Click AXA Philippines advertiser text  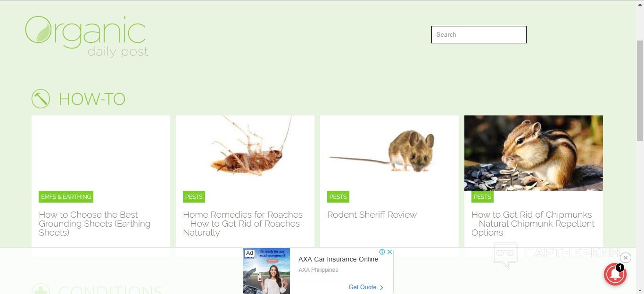pos(318,270)
